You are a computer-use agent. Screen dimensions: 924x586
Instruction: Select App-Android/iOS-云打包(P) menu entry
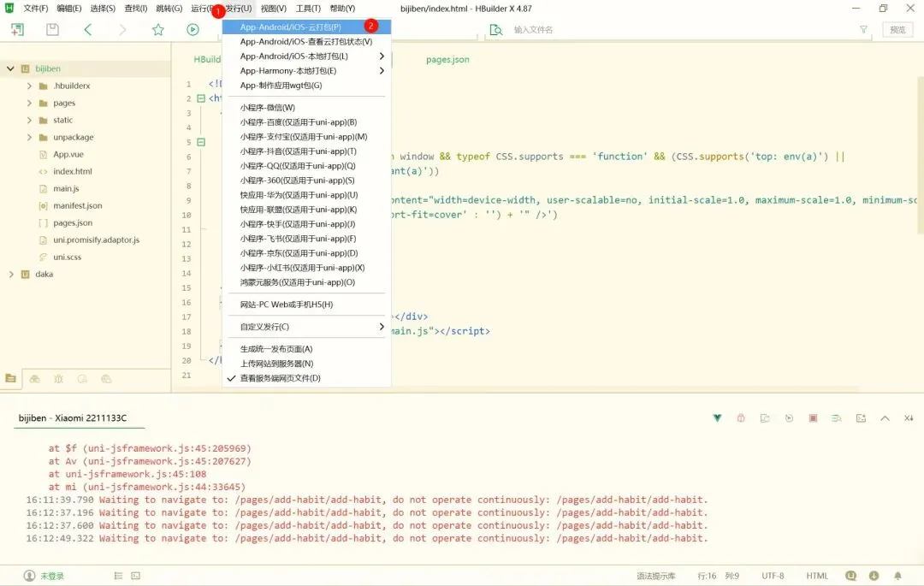click(x=306, y=27)
